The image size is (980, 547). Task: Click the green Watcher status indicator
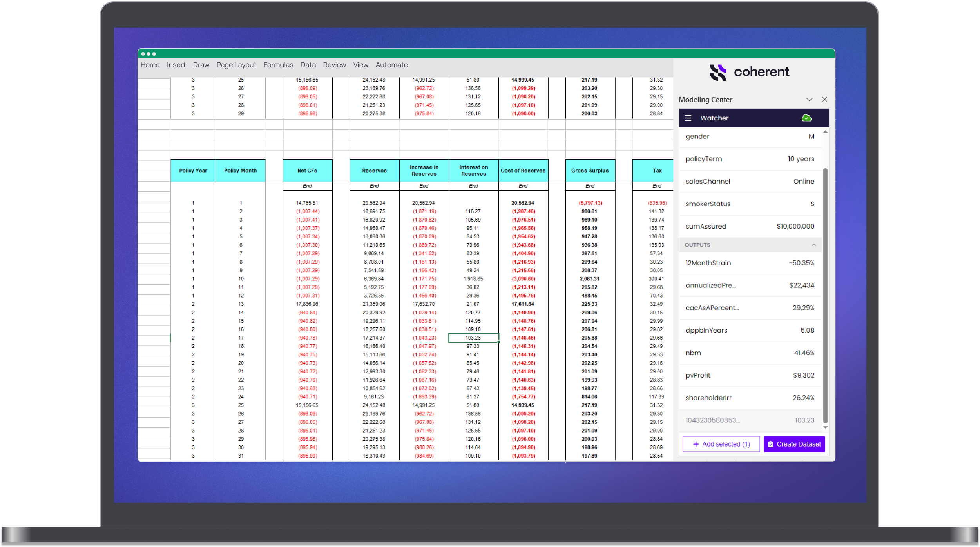pyautogui.click(x=808, y=118)
